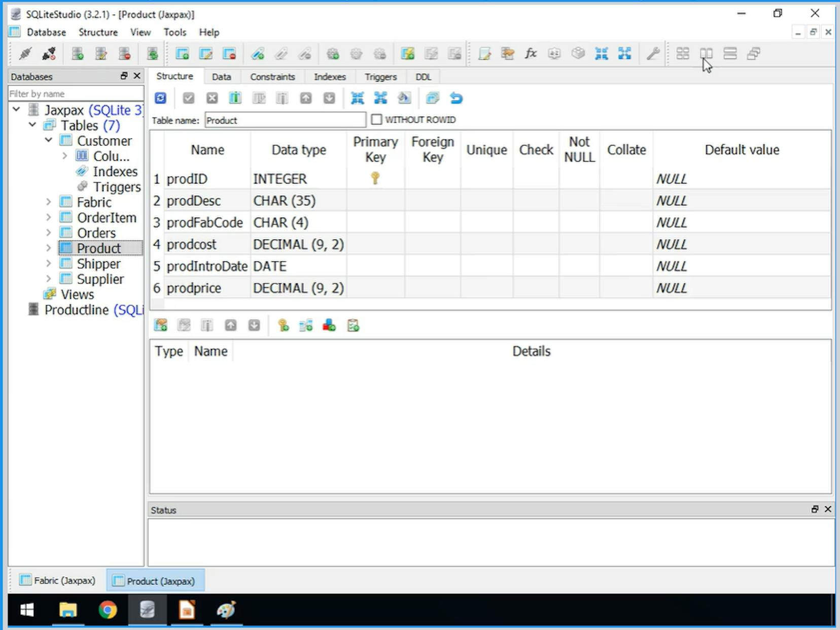Click inside the Table name field
Screen dimensions: 840x630
284,120
